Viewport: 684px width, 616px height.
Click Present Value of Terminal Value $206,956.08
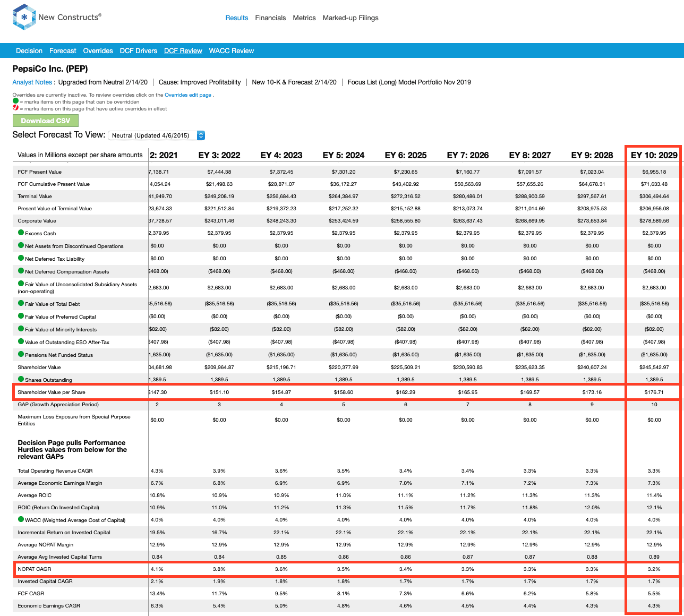pyautogui.click(x=654, y=208)
